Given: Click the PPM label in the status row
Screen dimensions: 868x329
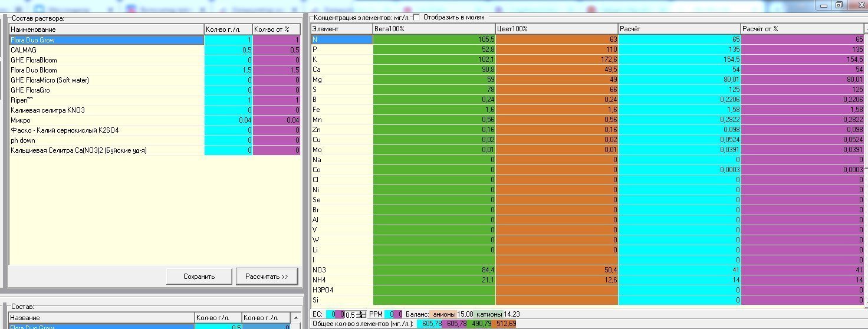Looking at the screenshot, I should pos(376,314).
